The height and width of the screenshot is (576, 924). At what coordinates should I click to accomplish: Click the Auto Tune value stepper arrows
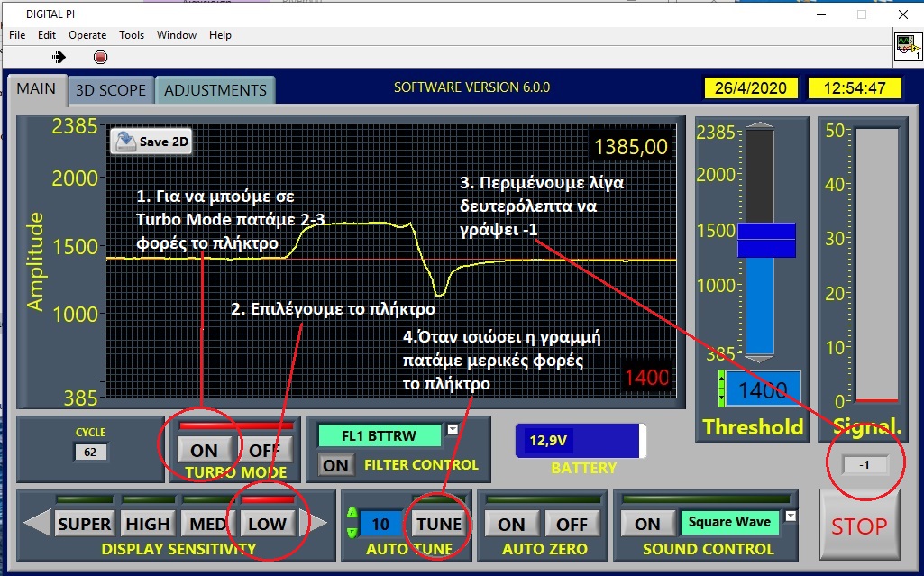352,523
